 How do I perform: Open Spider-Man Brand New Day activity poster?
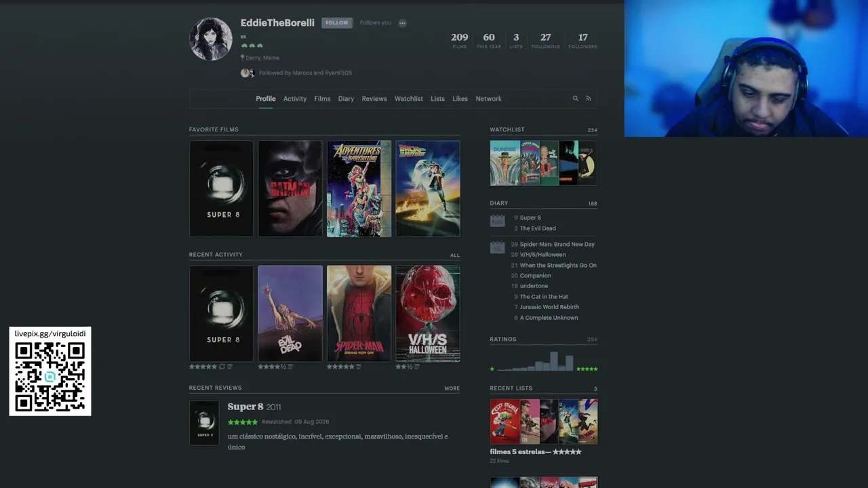pos(359,313)
